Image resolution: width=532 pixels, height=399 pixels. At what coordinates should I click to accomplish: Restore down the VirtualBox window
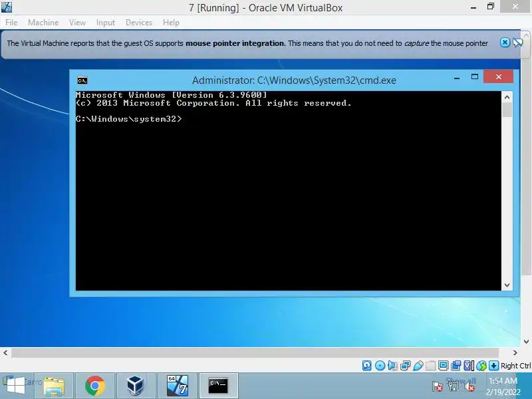(491, 7)
